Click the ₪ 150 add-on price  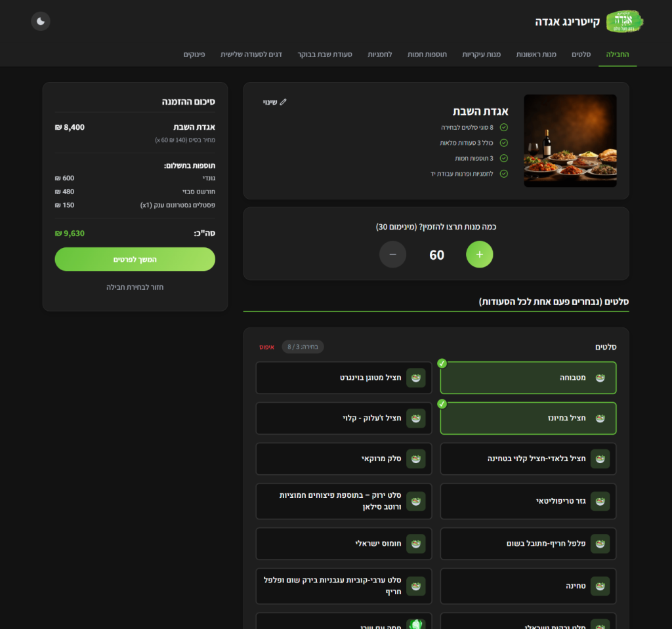(x=64, y=205)
